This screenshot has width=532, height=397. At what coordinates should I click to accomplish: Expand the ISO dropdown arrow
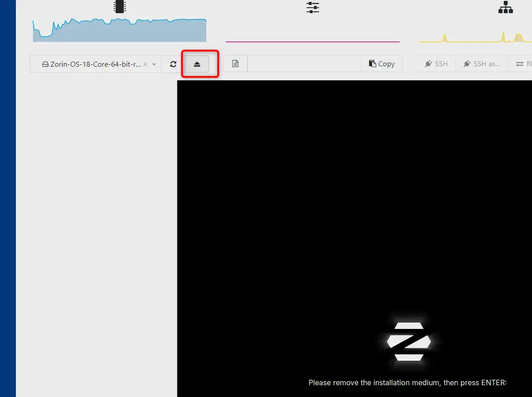(154, 64)
